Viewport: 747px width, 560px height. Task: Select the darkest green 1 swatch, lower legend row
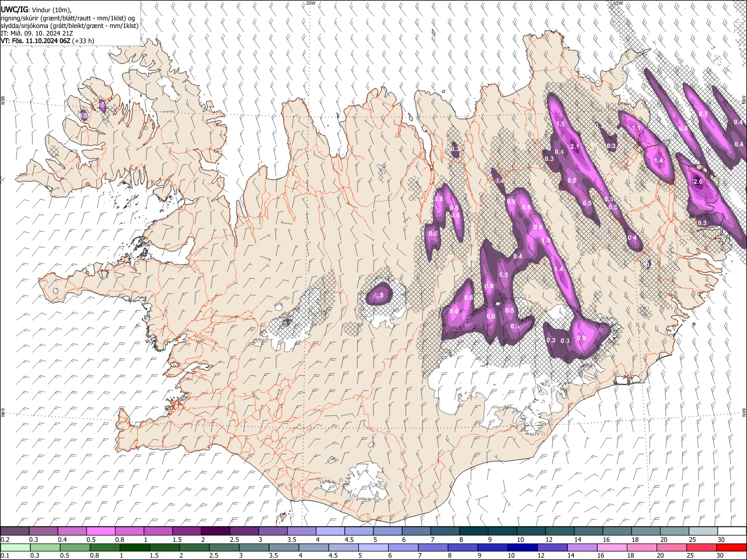134,547
